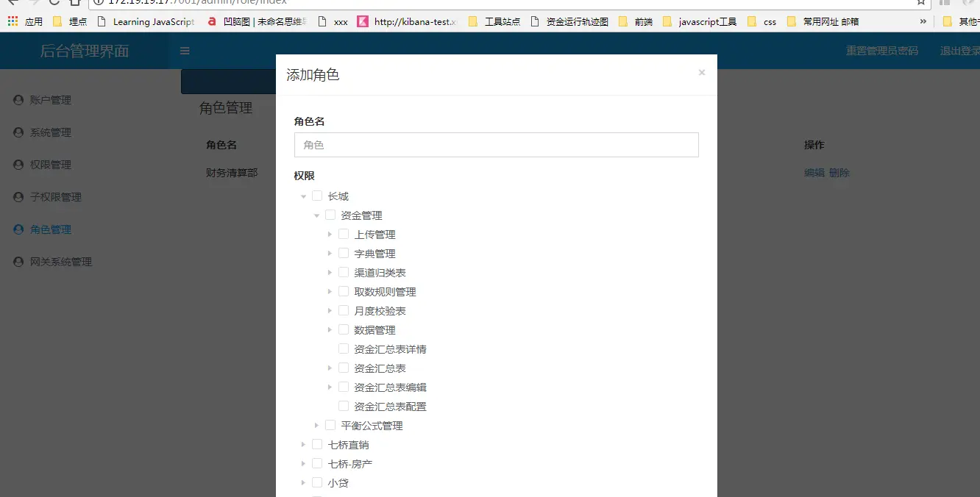This screenshot has width=980, height=497.
Task: Enable the 渠道归类表 checkbox
Action: click(x=344, y=272)
